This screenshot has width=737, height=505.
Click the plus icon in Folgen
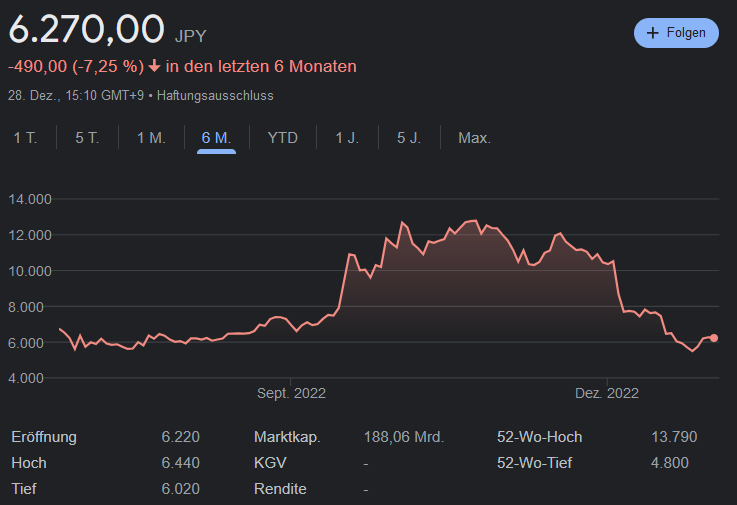click(x=653, y=33)
